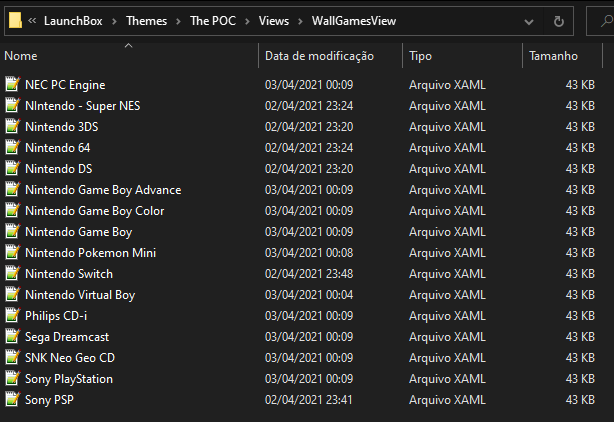Click the Nintendo Game Boy Advance file icon
This screenshot has height=422, width=614.
[13, 190]
